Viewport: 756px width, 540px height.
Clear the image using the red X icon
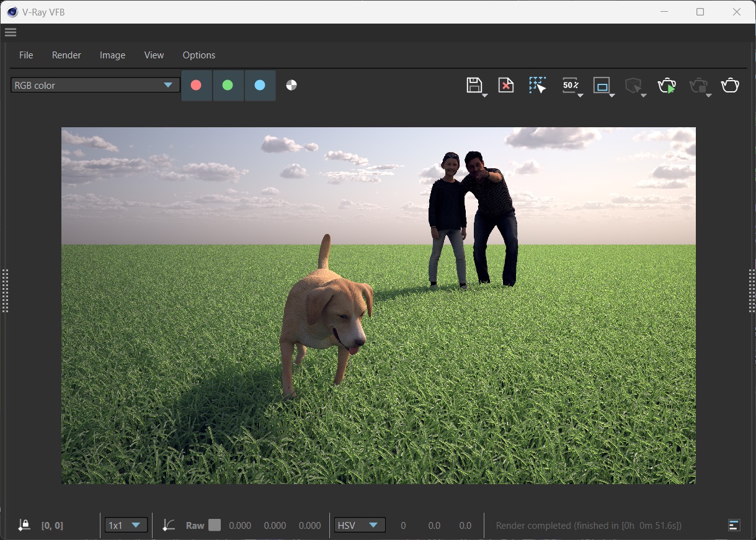(x=506, y=85)
